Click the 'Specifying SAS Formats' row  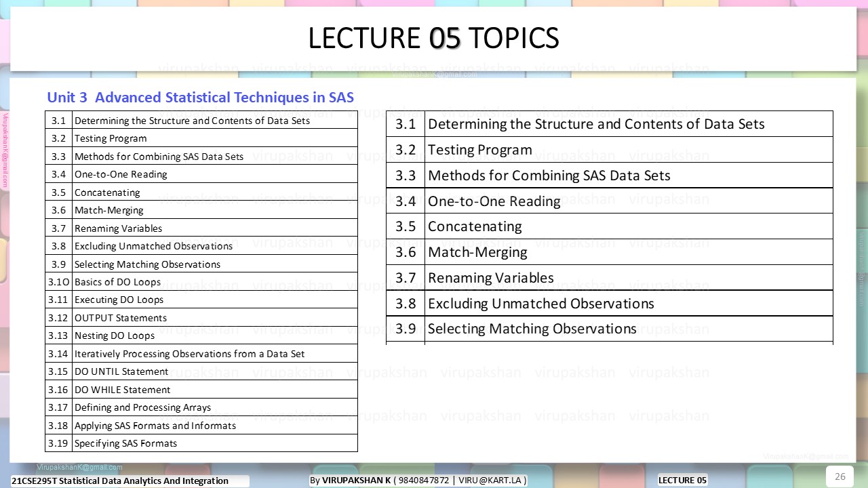click(201, 443)
